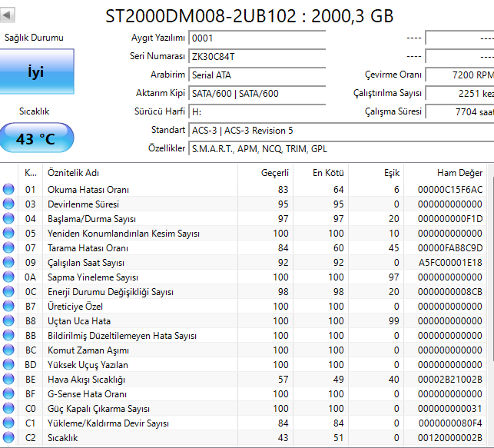494x448 pixels.
Task: Select Yükleme/Kaldırma Devir Sayısı attribute name
Action: point(108,423)
